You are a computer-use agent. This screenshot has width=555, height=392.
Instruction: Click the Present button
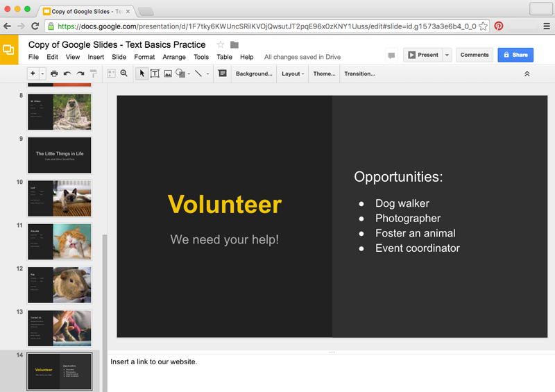tap(423, 55)
